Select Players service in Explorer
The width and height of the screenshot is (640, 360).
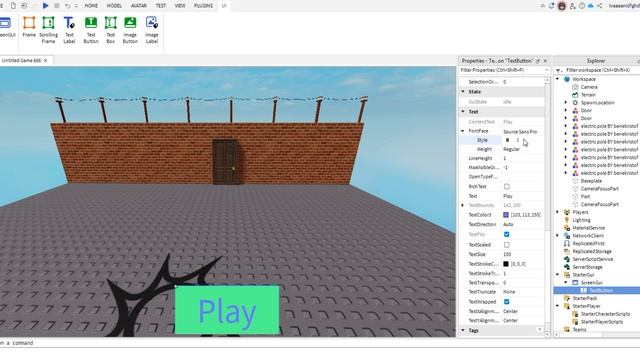tap(580, 212)
